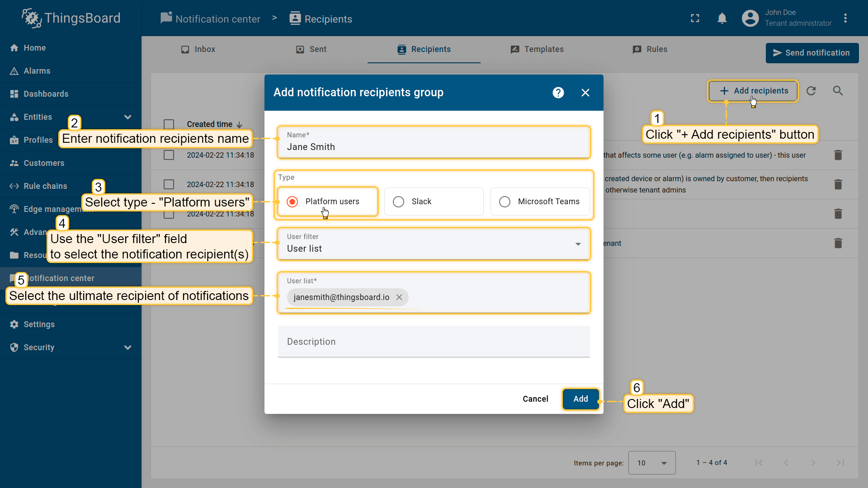Click the Add button in dialog
Image resolution: width=868 pixels, height=488 pixels.
tap(580, 399)
